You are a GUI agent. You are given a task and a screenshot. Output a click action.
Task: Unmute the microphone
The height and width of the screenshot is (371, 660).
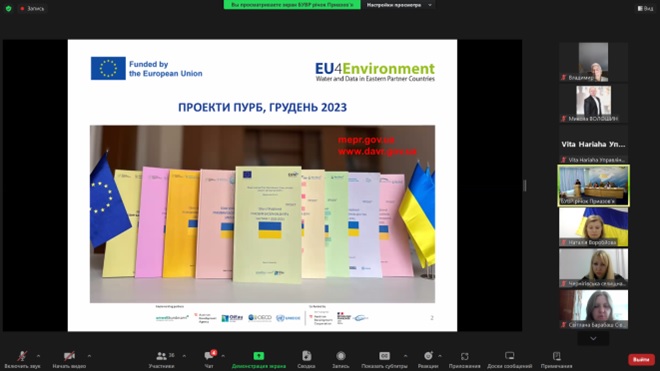click(x=22, y=356)
